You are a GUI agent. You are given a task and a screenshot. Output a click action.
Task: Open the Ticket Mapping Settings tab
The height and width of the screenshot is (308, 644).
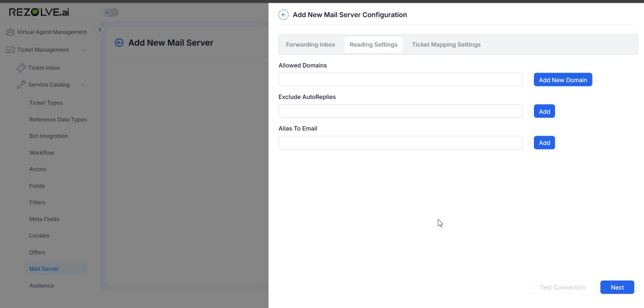[446, 45]
